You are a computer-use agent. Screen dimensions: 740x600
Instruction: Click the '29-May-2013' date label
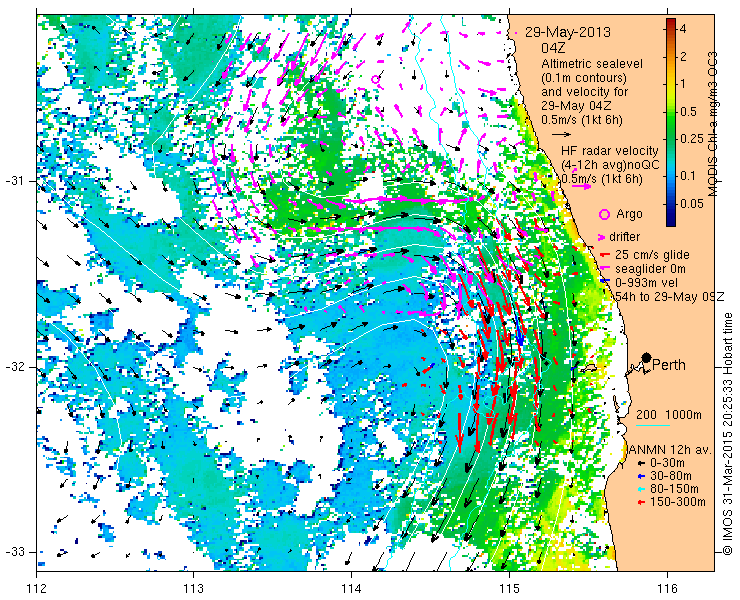click(x=568, y=33)
